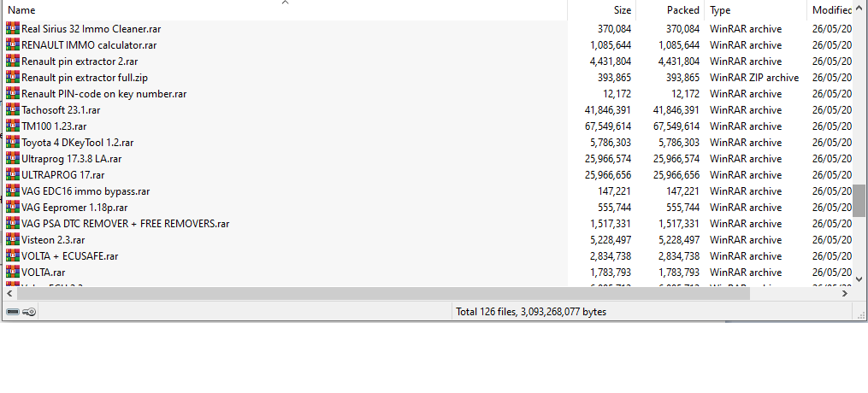Sort files by the Modified column header

pyautogui.click(x=830, y=10)
